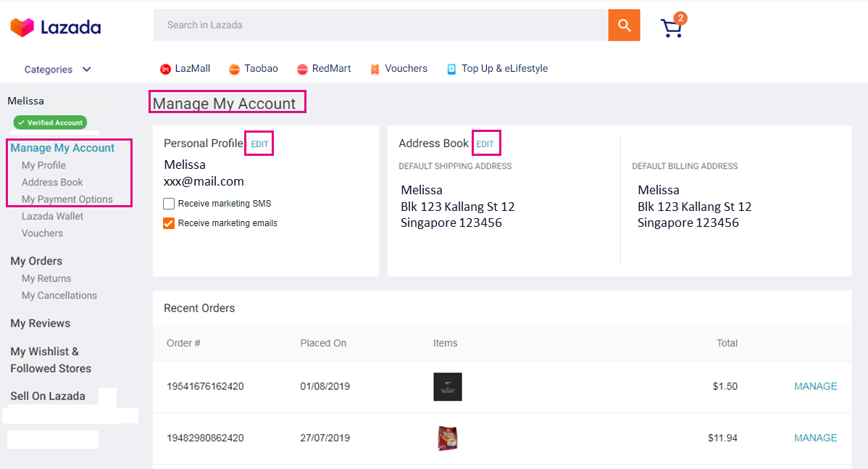Click the DEFAULT SHIPPING ADDRESS label
Screen dimensions: 868x469
click(455, 166)
